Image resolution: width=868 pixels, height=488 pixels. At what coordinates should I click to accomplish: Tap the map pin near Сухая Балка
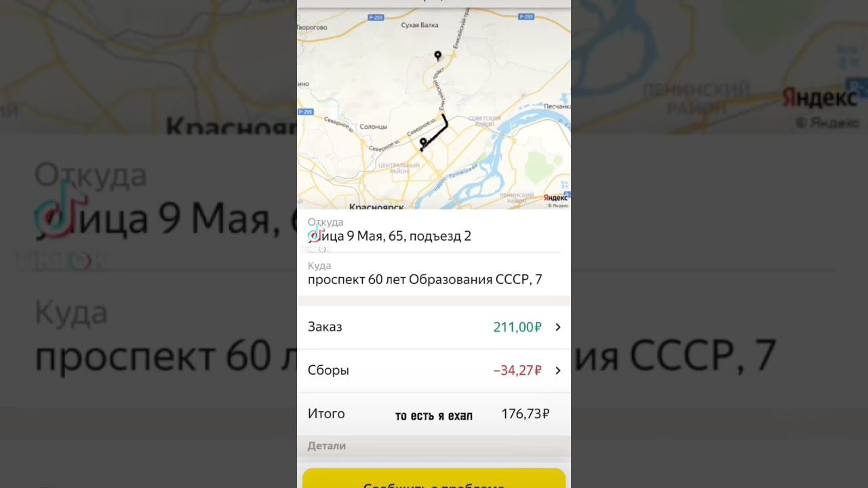click(x=438, y=56)
